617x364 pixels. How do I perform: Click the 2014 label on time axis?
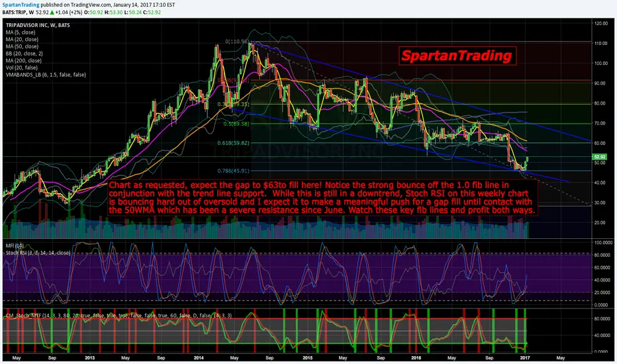(x=199, y=358)
